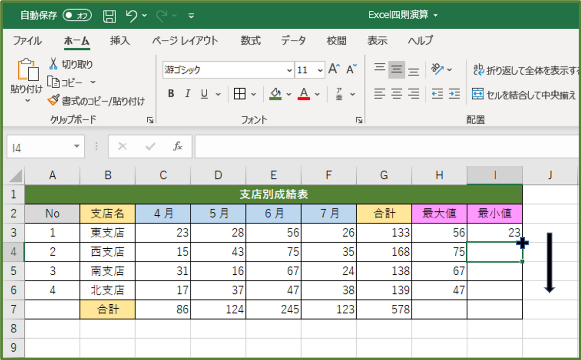Click 折り返して全体を表示する wrap text button
581x360 pixels.
tap(527, 70)
